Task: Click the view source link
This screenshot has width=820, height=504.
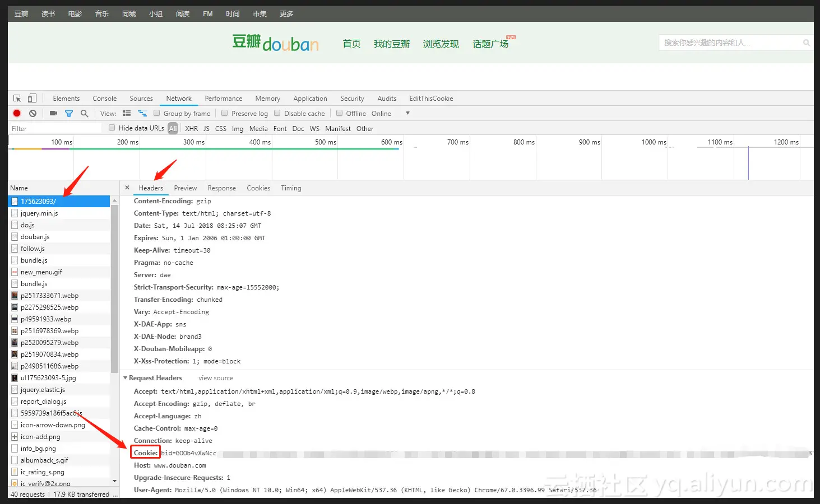Action: [216, 378]
